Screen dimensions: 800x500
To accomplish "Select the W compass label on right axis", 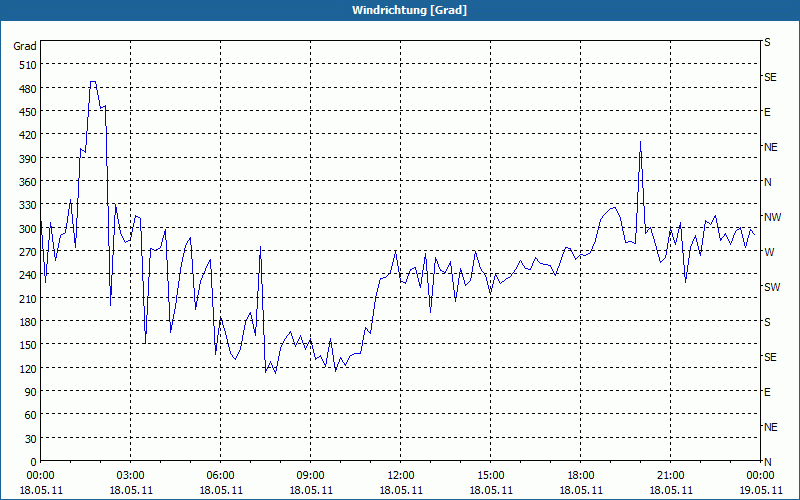I will pyautogui.click(x=768, y=252).
